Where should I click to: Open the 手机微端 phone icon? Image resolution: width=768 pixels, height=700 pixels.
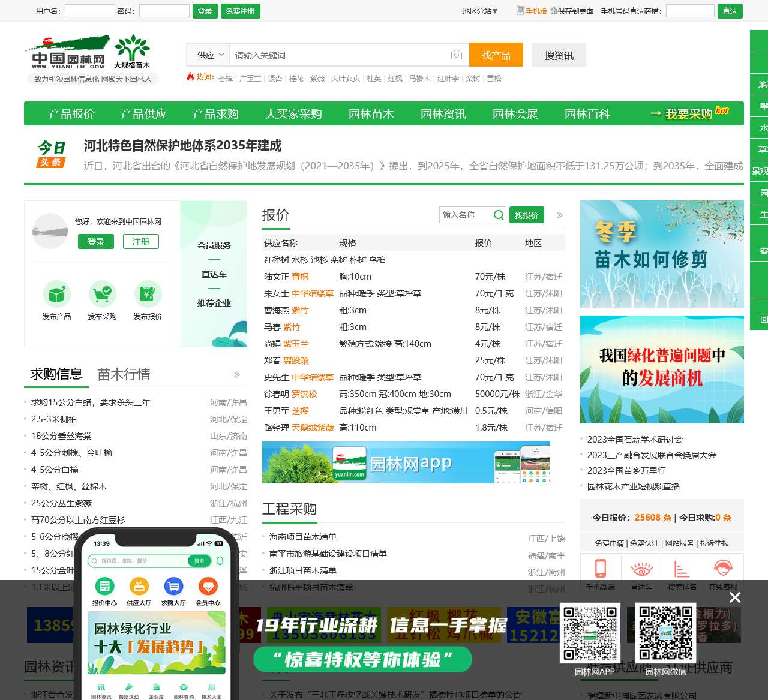coord(601,567)
